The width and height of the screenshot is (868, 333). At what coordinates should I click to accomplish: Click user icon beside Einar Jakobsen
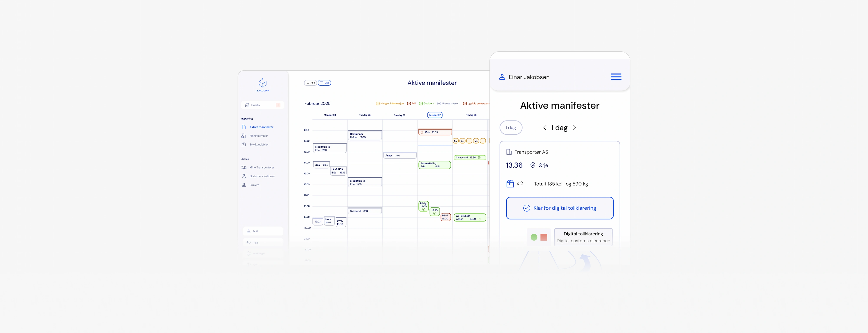pos(502,77)
